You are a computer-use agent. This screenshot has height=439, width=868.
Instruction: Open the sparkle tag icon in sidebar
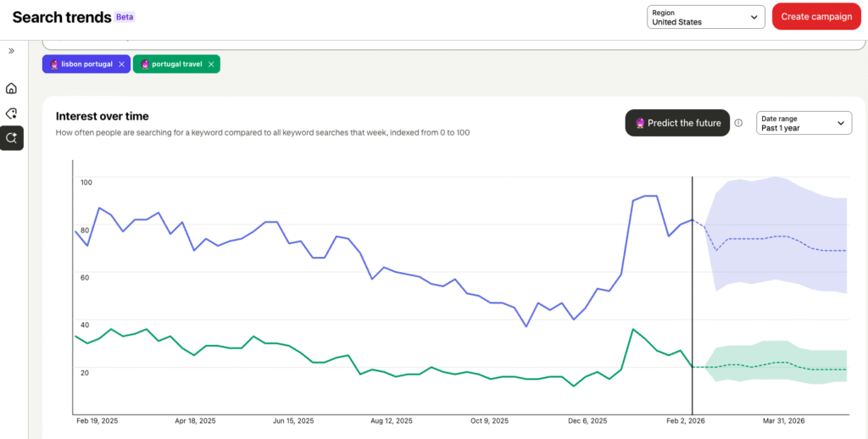click(12, 113)
